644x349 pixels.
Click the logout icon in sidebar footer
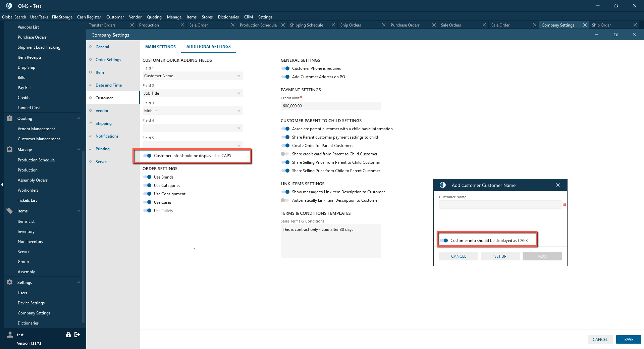(x=77, y=335)
